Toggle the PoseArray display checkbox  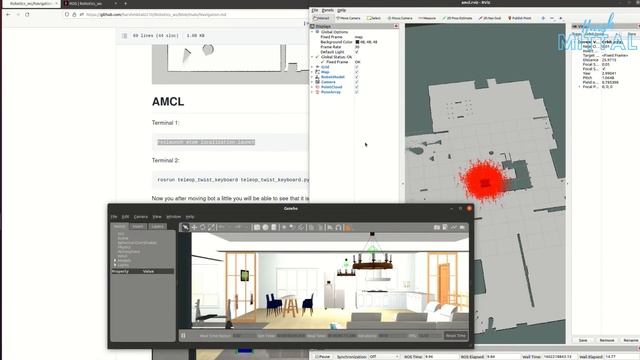click(357, 92)
